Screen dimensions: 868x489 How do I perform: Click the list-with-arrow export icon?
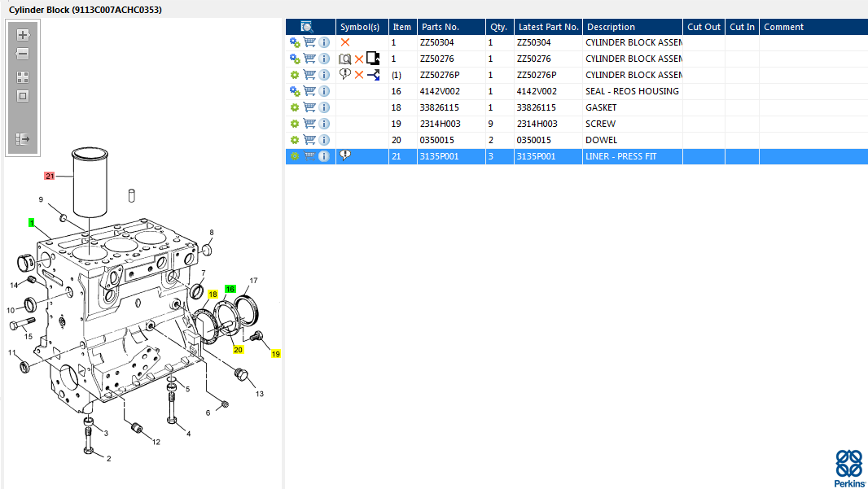coord(23,139)
